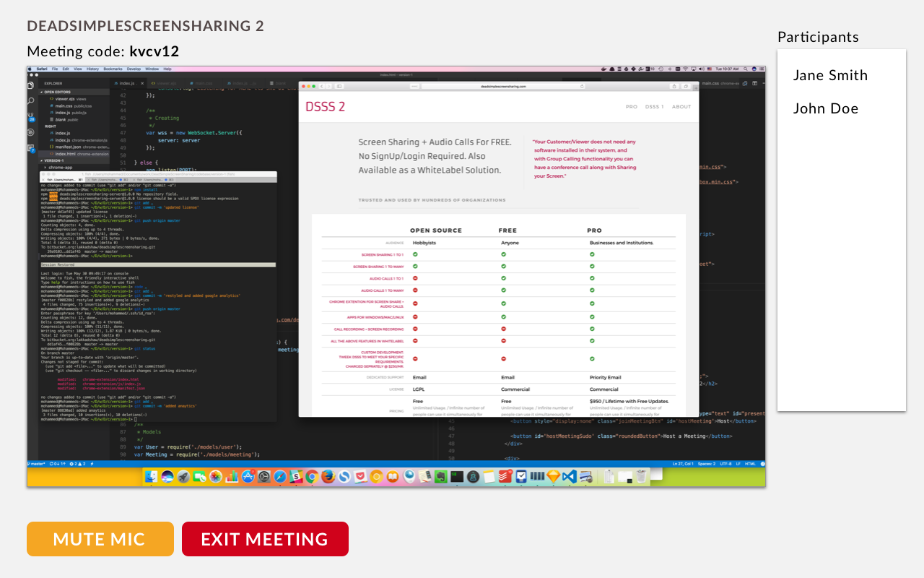The width and height of the screenshot is (924, 578).
Task: Open Evernote elephant in the shared dock
Action: pos(440,477)
